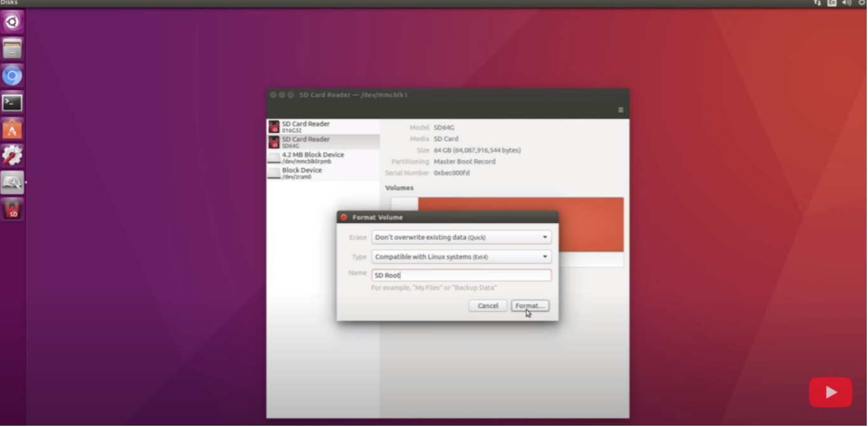Open the hamburger menu in the Disks window
The width and height of the screenshot is (868, 427).
[620, 109]
